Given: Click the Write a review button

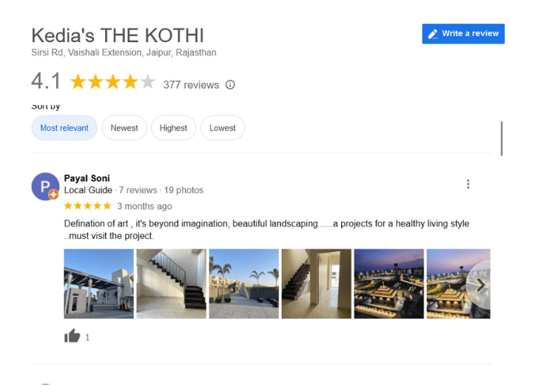Looking at the screenshot, I should point(463,33).
